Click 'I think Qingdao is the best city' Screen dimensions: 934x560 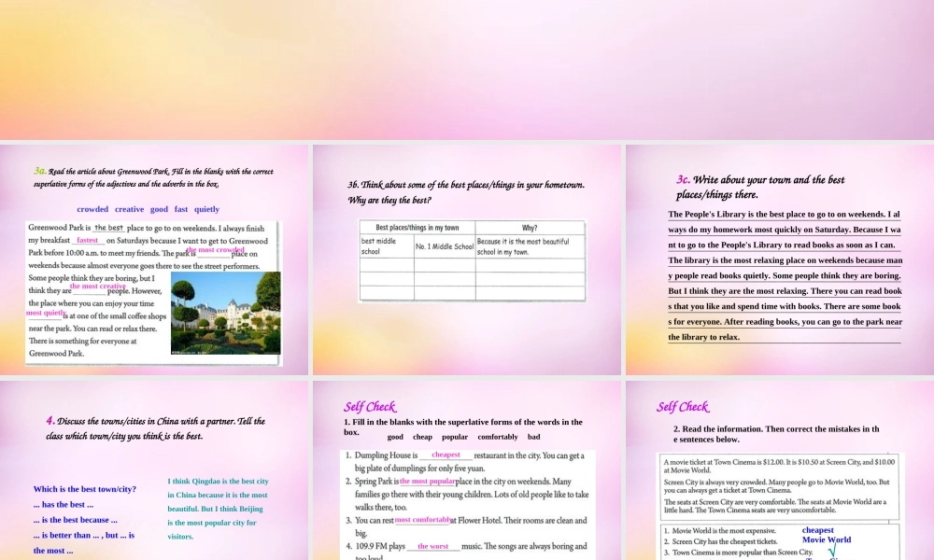click(x=218, y=482)
